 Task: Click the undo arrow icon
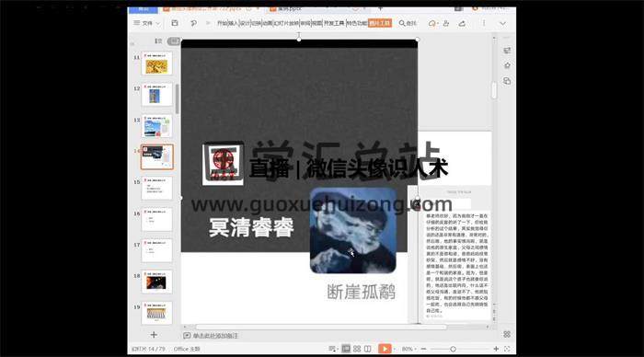[x=193, y=23]
